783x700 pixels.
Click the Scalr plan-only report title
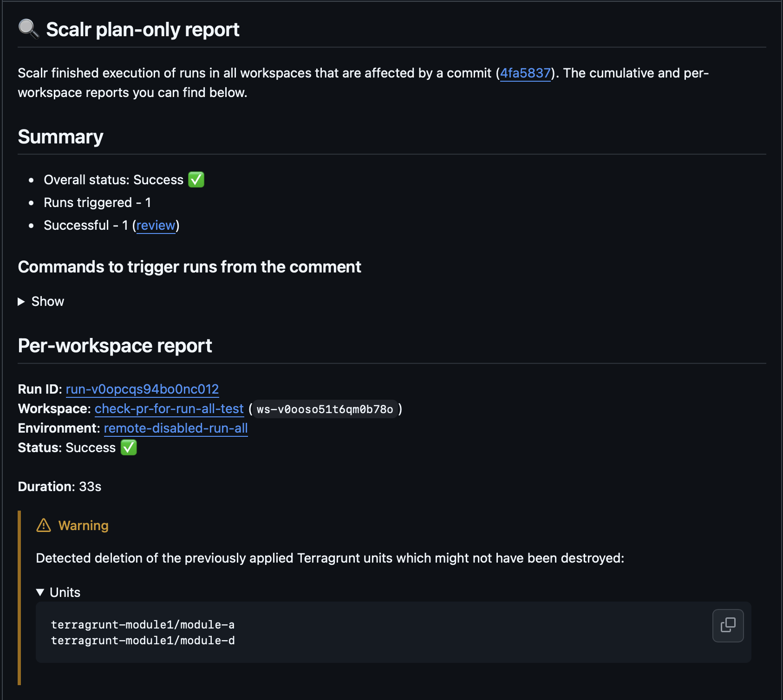(x=143, y=30)
